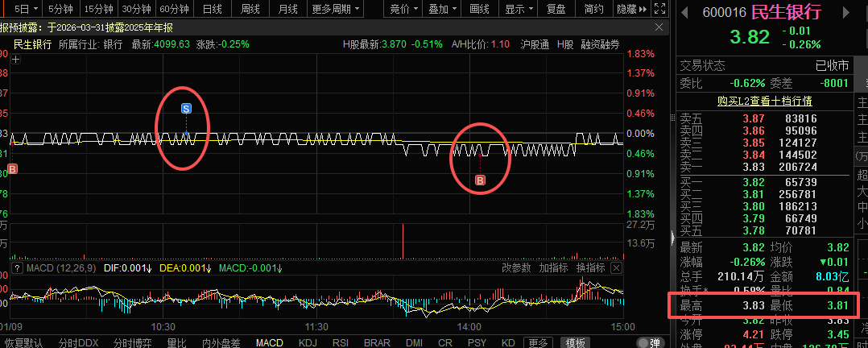
Task: Click the previous stock left arrow
Action: point(684,12)
